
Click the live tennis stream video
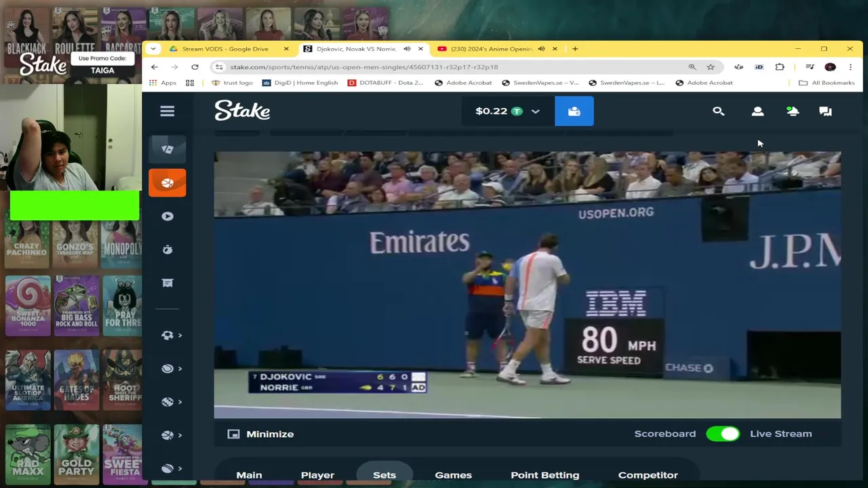click(528, 285)
